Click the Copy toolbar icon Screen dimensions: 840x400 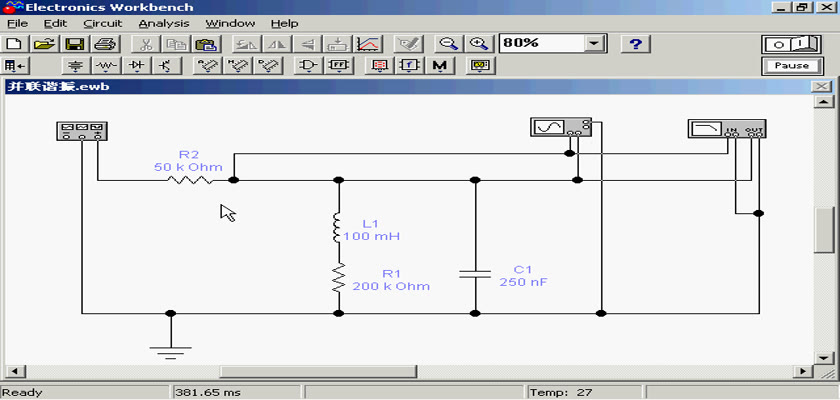(175, 44)
